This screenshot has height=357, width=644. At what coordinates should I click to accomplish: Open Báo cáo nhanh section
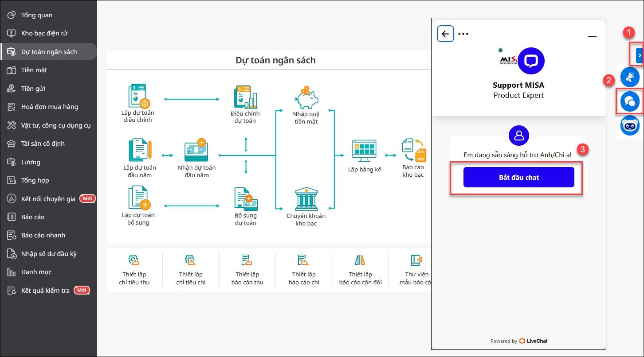(48, 235)
